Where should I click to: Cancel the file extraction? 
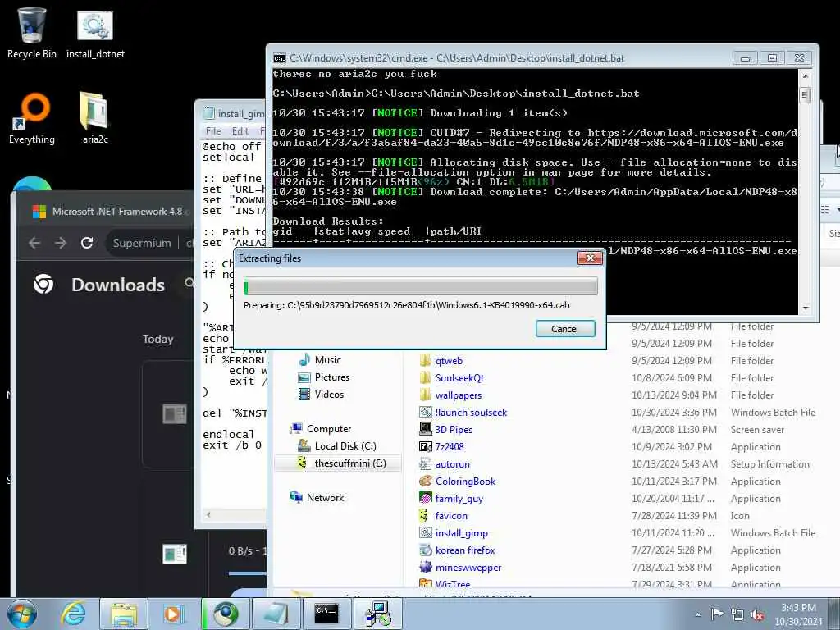click(564, 328)
